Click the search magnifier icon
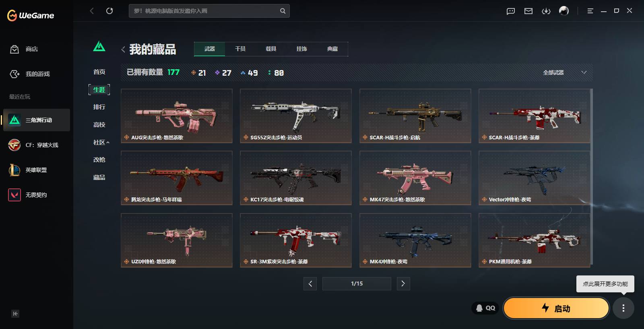This screenshot has width=644, height=329. click(283, 11)
